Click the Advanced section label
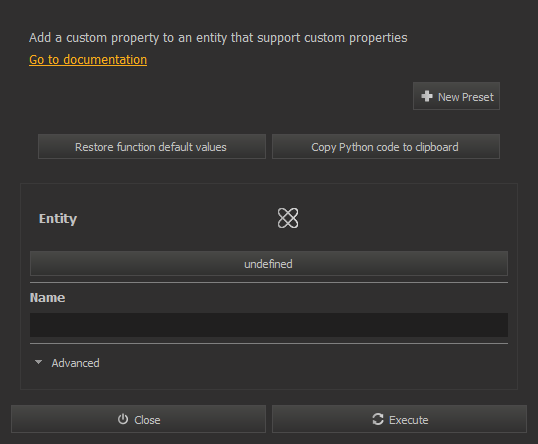The height and width of the screenshot is (444, 538). [75, 363]
